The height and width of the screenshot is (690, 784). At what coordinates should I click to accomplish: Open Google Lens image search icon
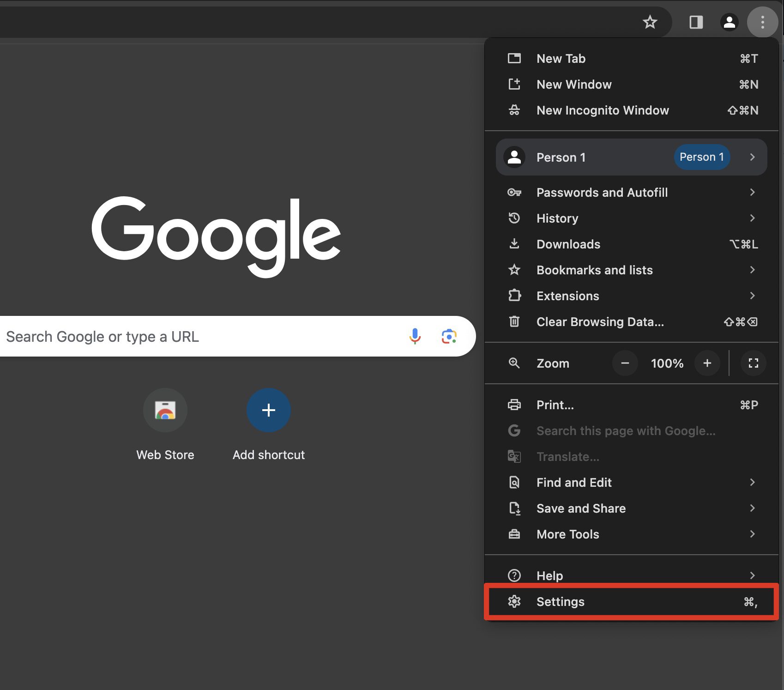pos(449,336)
